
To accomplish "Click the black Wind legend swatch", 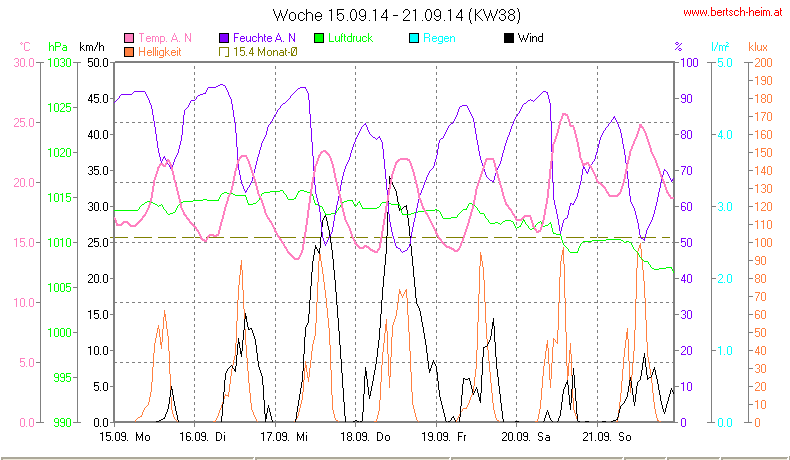I will (509, 38).
